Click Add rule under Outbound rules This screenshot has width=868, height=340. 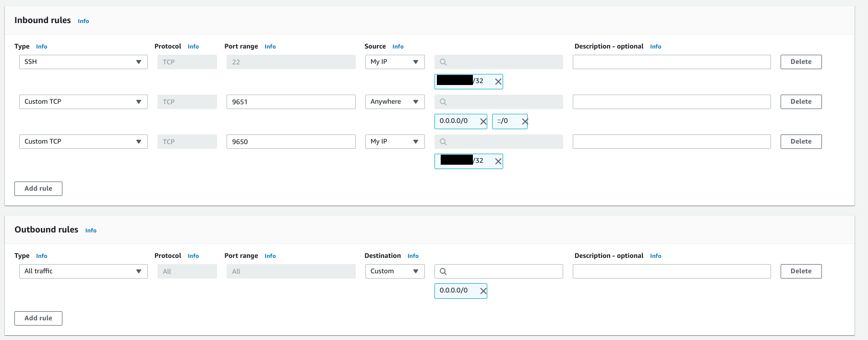click(38, 318)
